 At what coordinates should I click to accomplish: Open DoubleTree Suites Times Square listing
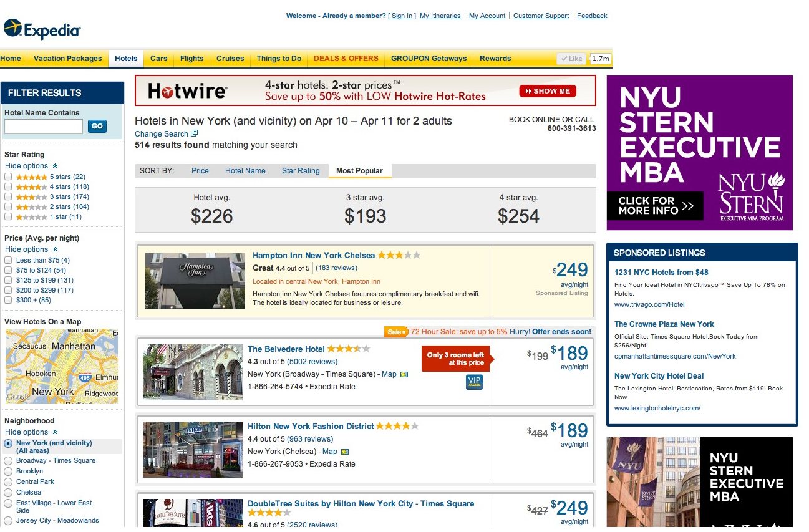(x=361, y=503)
